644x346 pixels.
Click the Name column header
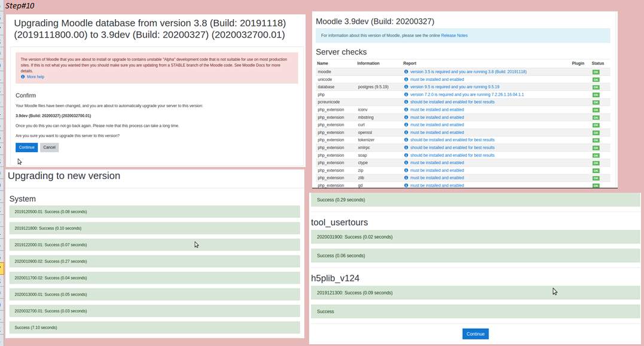pos(322,63)
